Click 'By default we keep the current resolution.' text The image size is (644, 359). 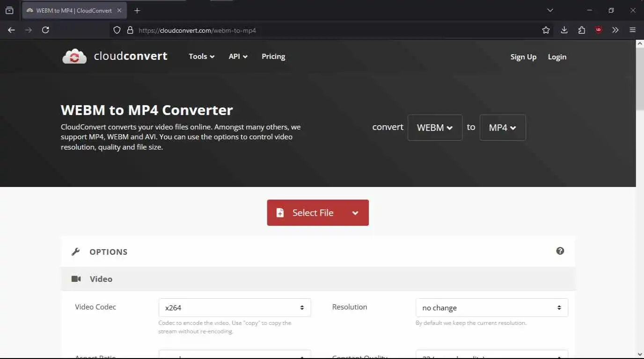tap(471, 323)
